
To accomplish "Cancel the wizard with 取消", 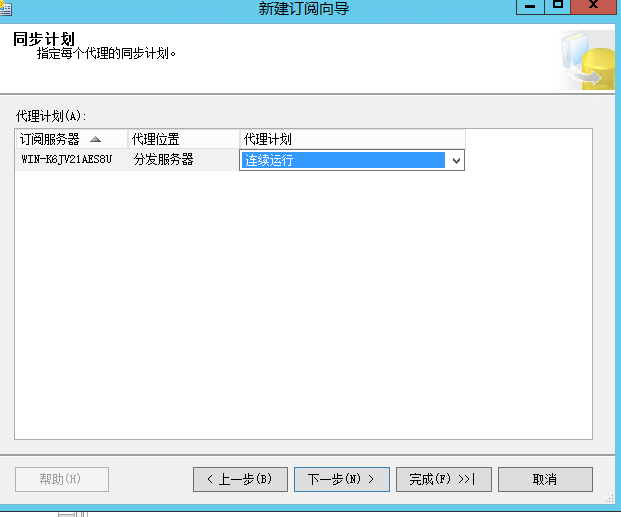I will (x=545, y=479).
